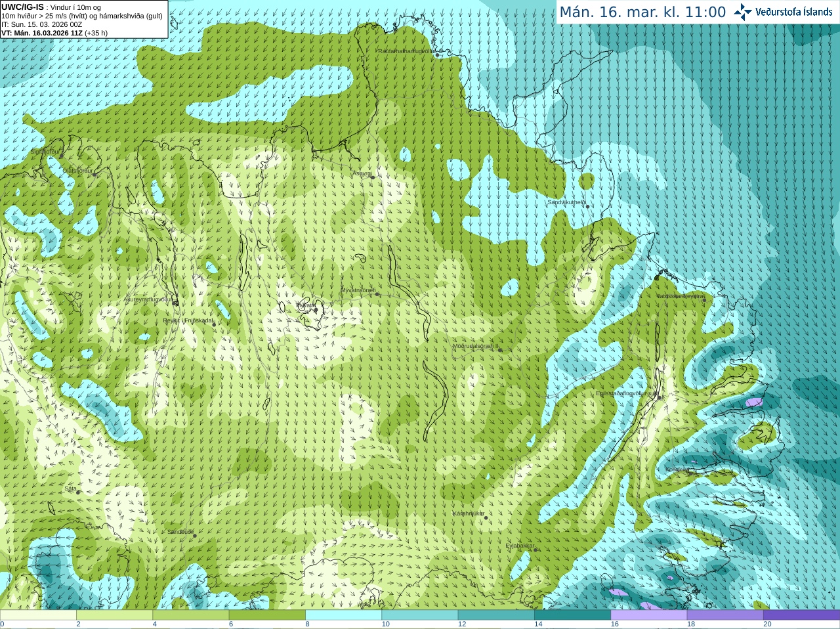Click the legend value 12
The height and width of the screenshot is (629, 840).
click(x=462, y=624)
